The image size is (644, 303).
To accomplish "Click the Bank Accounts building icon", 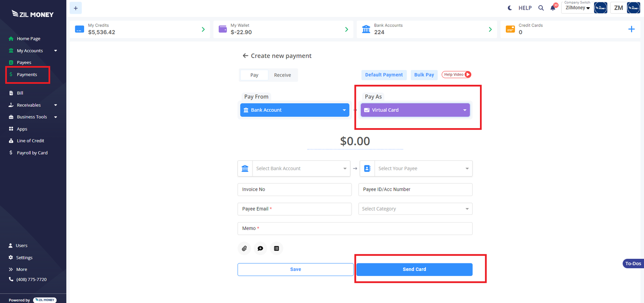I will click(x=366, y=29).
